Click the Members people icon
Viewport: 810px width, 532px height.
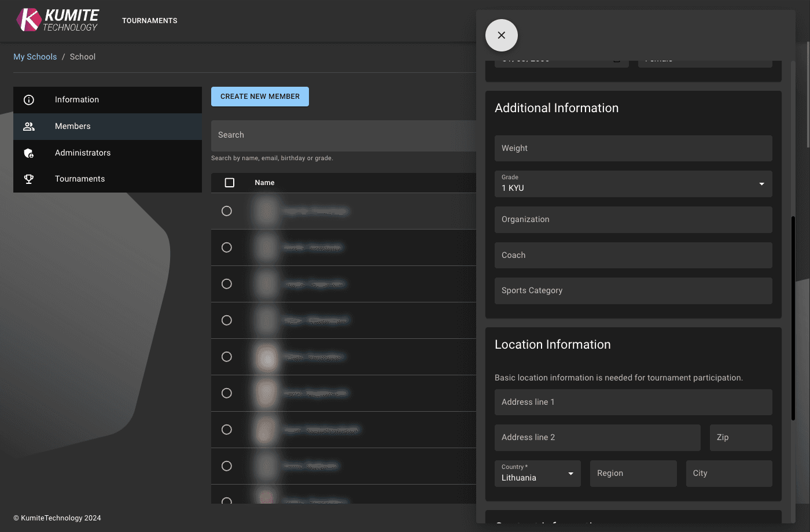click(x=29, y=127)
